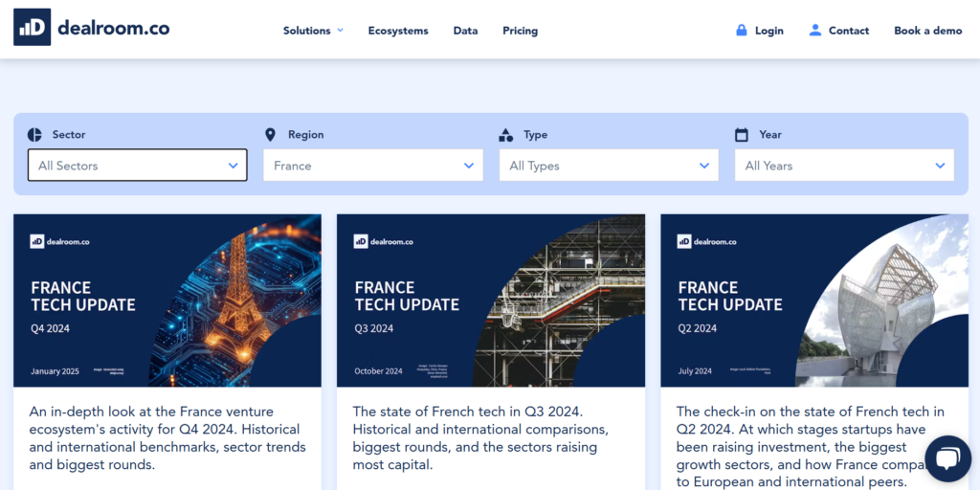The image size is (980, 490).
Task: Open the Q4 2024 France Tech Update thumbnail
Action: (167, 301)
